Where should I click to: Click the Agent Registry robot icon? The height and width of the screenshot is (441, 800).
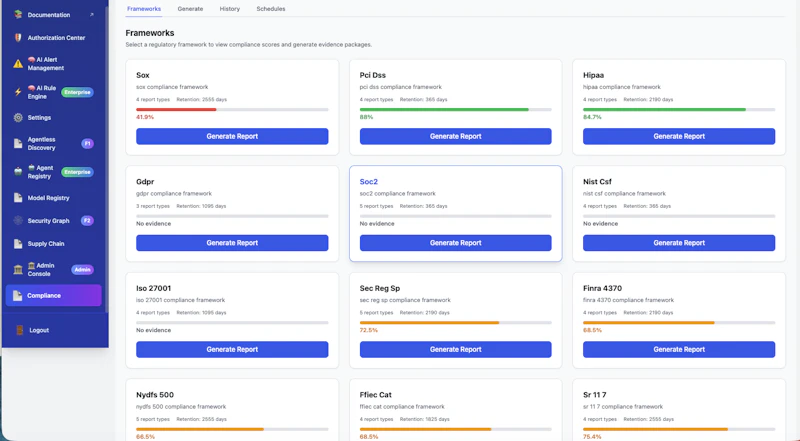18,172
